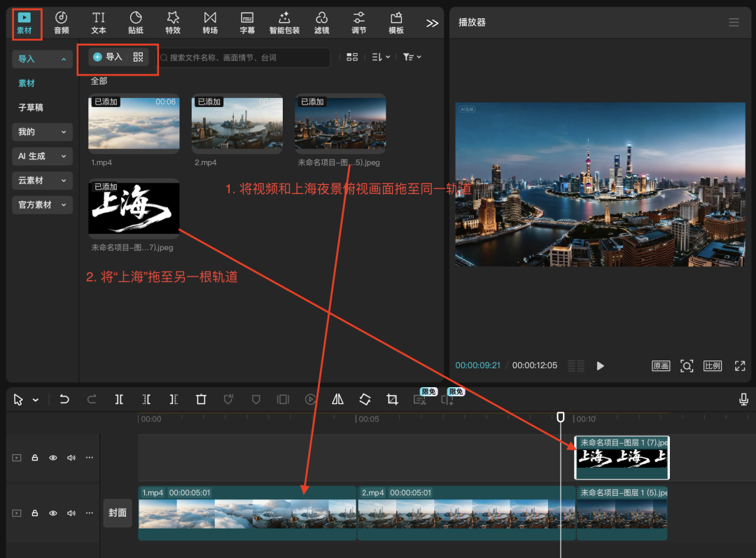Switch media list to grid view icon
756x558 pixels.
(352, 57)
